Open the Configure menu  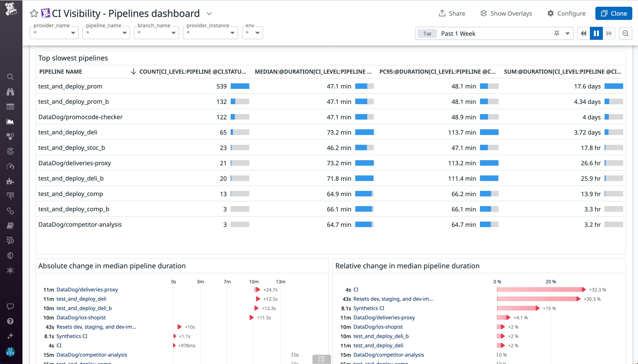coord(566,13)
